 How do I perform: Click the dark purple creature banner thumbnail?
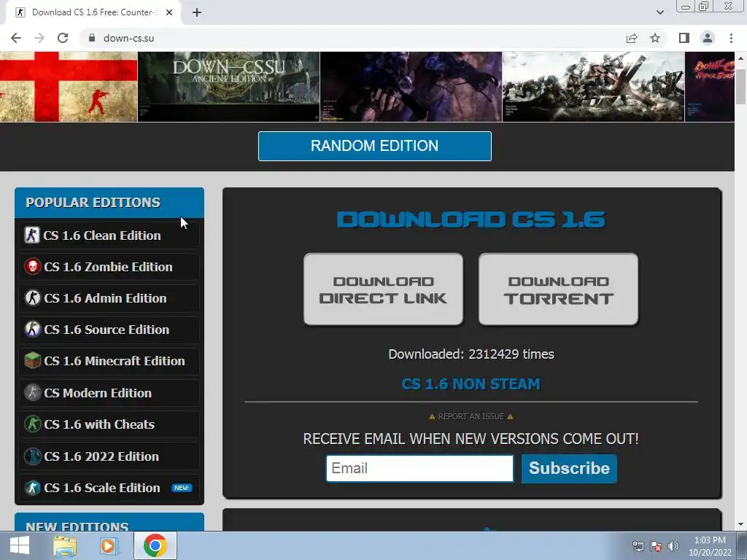coord(411,87)
